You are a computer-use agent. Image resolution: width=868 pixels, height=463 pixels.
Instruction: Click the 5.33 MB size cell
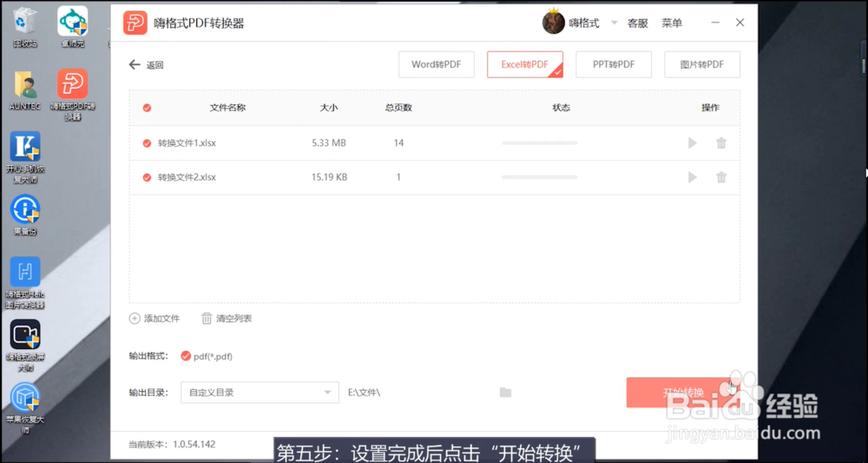pyautogui.click(x=329, y=142)
